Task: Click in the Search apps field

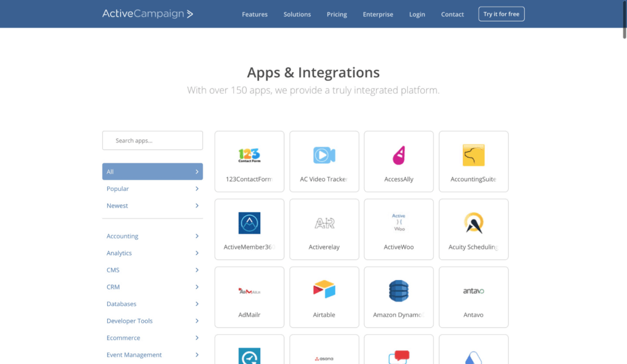Action: click(x=152, y=140)
